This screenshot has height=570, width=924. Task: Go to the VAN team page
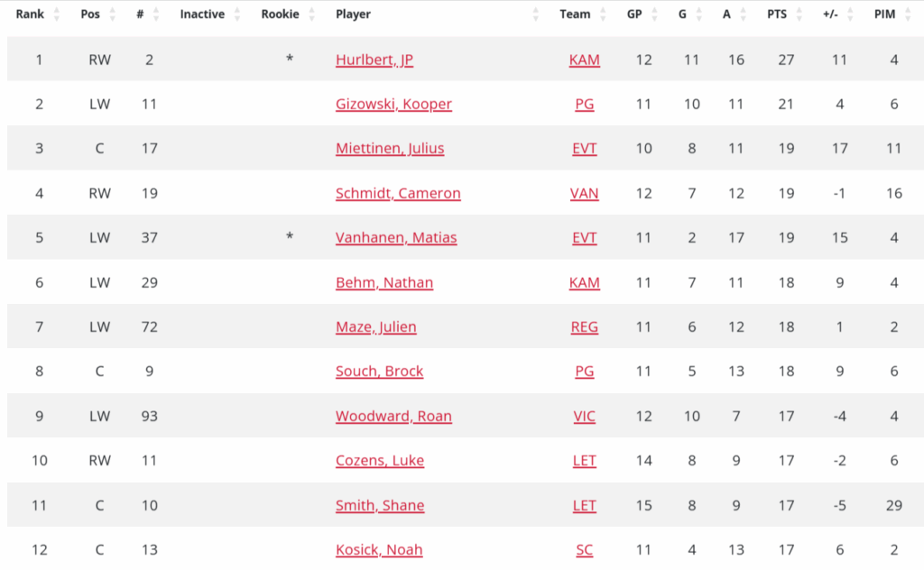pos(585,193)
